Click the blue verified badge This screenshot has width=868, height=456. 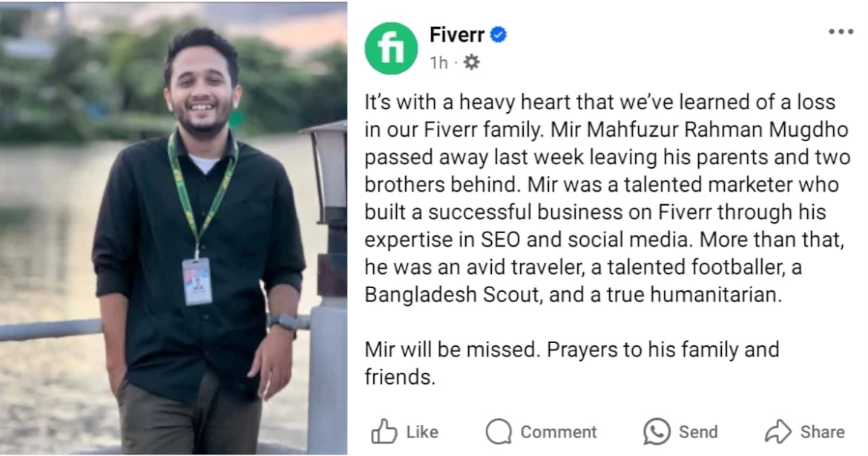point(499,35)
